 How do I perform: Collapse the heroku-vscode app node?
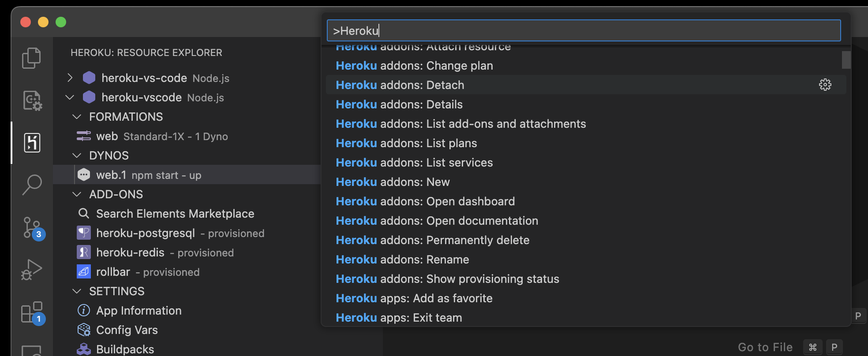[70, 97]
